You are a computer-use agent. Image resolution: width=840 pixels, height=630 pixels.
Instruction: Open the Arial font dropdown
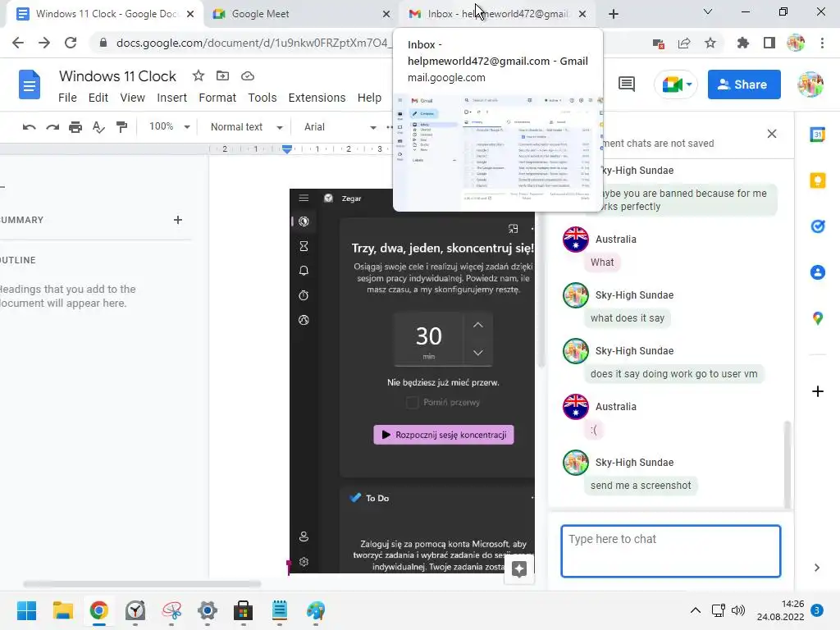coord(340,127)
